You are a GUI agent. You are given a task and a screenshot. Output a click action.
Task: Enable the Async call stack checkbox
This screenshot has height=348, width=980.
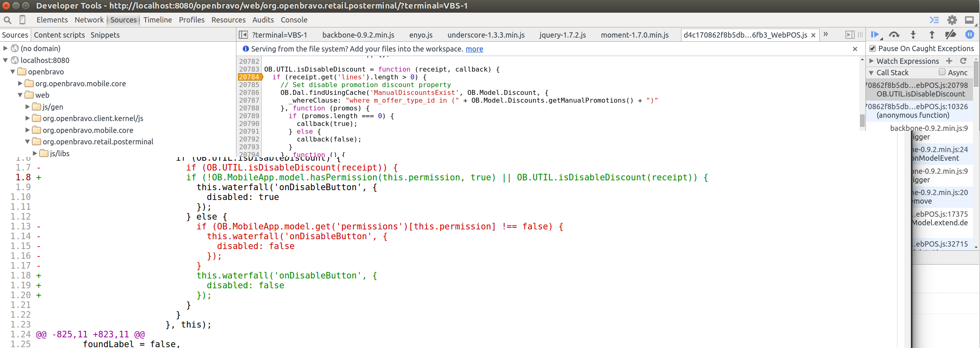tap(942, 72)
